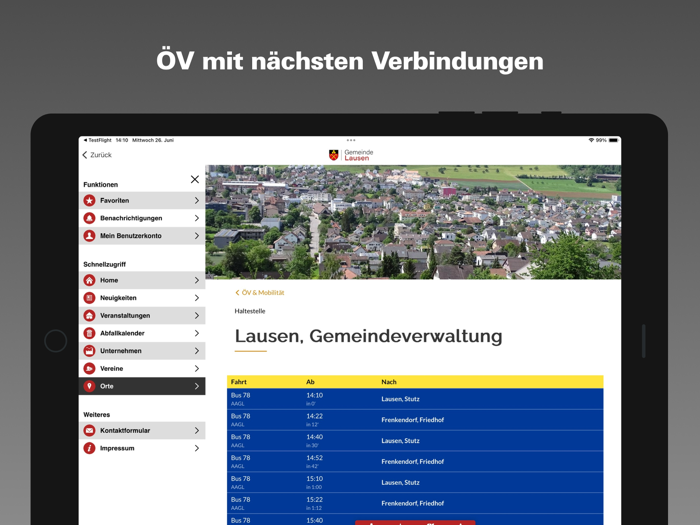Tap the battery indicator in status bar
This screenshot has width=700, height=525.
click(x=613, y=140)
